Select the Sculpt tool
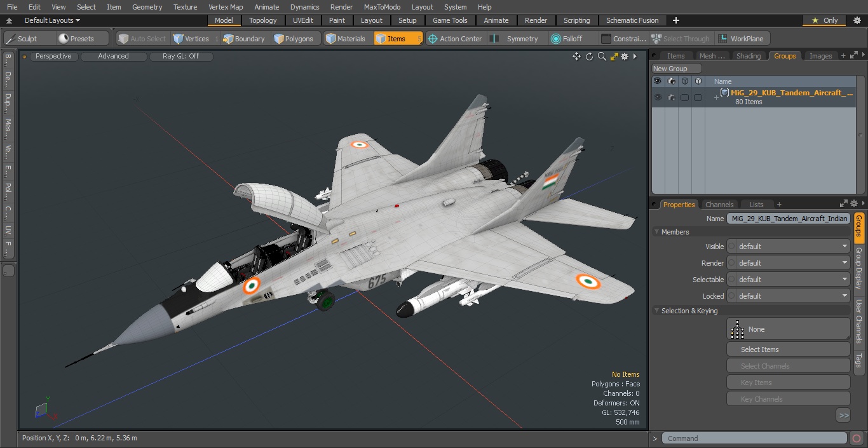This screenshot has height=448, width=868. 29,39
